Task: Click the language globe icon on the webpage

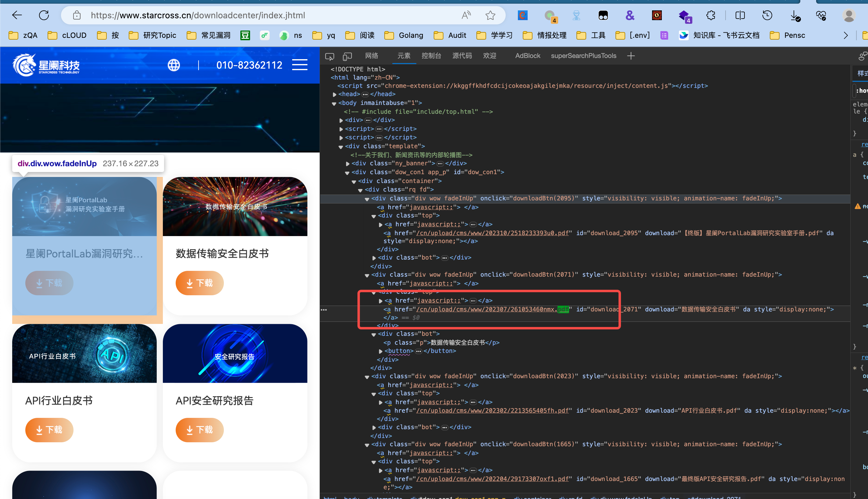Action: click(174, 65)
